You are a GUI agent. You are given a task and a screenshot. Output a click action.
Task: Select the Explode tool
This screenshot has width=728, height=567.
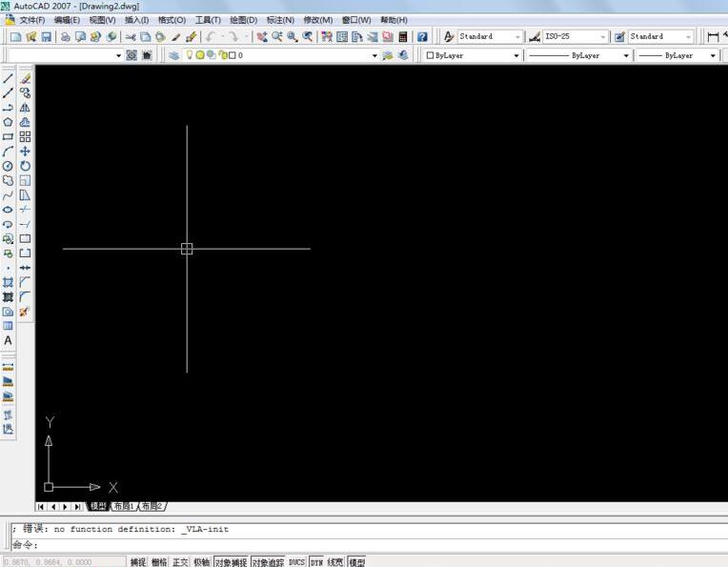point(25,311)
